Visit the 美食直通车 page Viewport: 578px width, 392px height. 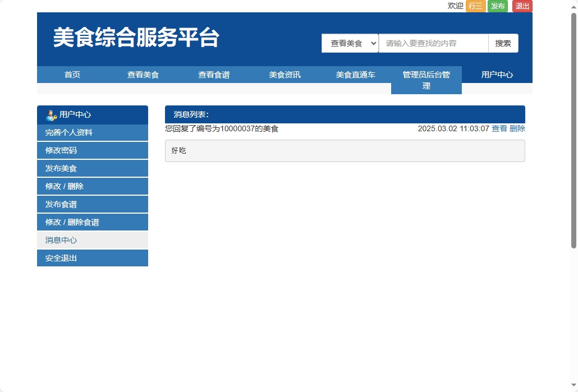click(x=355, y=74)
